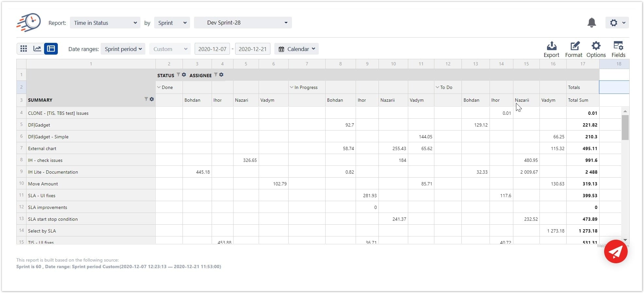Image resolution: width=644 pixels, height=293 pixels.
Task: Switch to grid view icon
Action: [x=24, y=49]
